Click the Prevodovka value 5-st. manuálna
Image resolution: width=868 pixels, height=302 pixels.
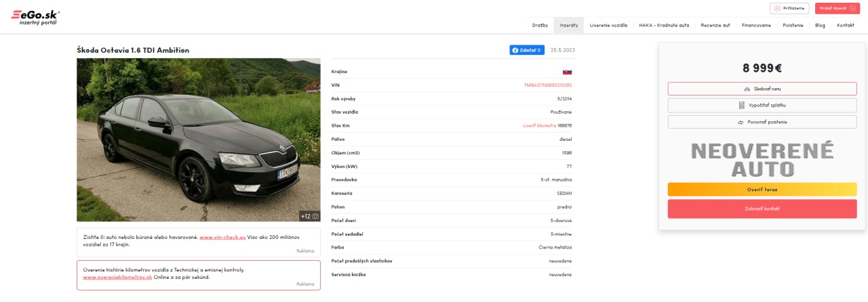tap(556, 180)
